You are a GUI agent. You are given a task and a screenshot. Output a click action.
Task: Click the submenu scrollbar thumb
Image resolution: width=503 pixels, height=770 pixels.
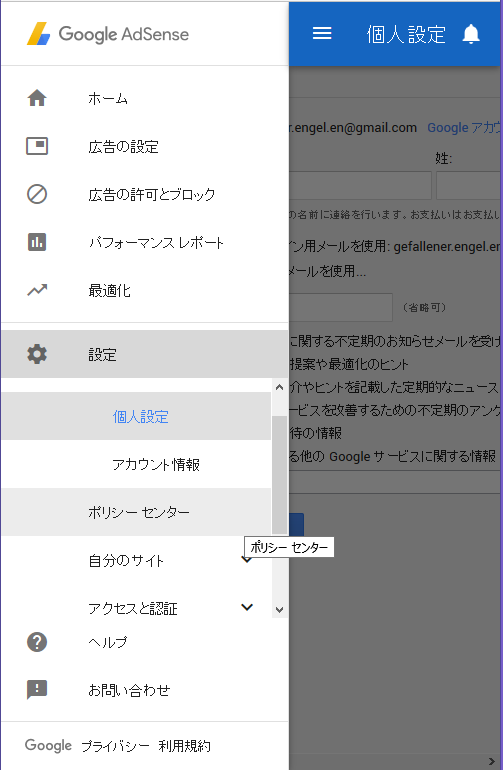click(x=279, y=474)
